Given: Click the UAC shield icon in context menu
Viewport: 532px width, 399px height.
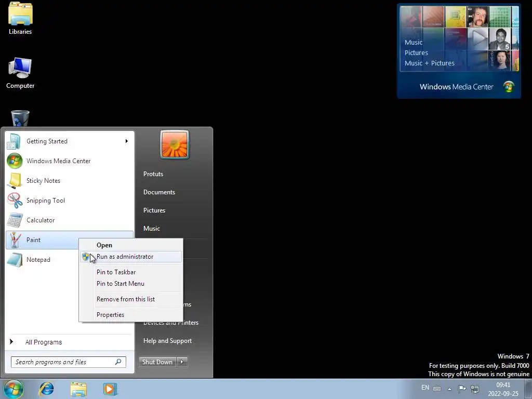Looking at the screenshot, I should pos(86,257).
